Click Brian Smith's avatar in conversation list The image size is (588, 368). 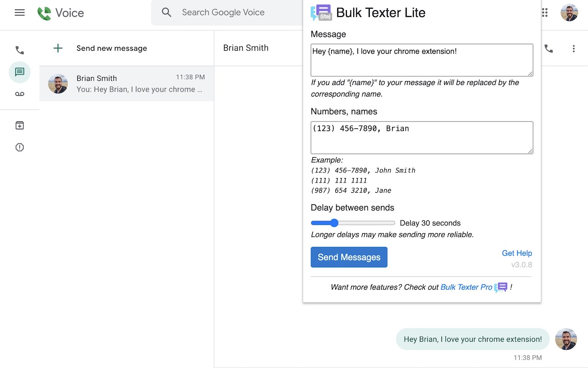point(58,84)
